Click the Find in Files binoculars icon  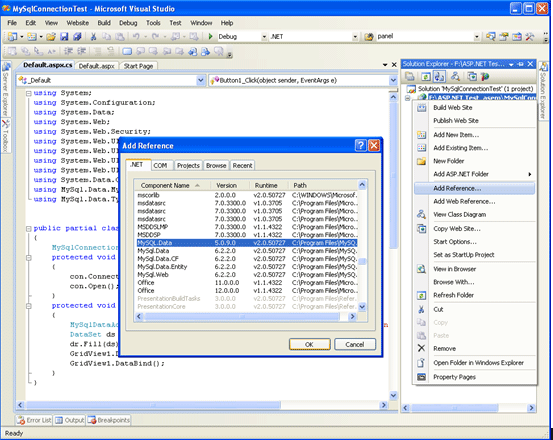point(369,36)
